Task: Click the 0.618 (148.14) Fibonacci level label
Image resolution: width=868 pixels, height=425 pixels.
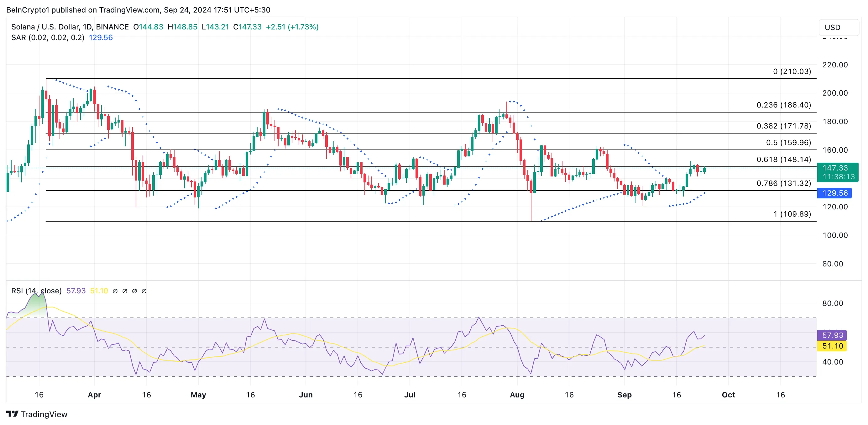Action: pos(783,159)
